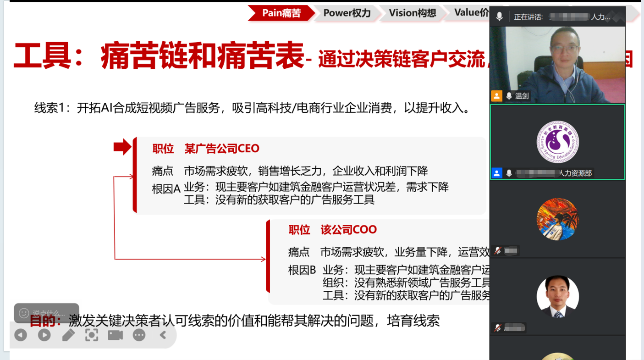Viewport: 644px width, 360px height.
Task: Toggle the muted mic under the portrait avatar
Action: click(x=498, y=327)
